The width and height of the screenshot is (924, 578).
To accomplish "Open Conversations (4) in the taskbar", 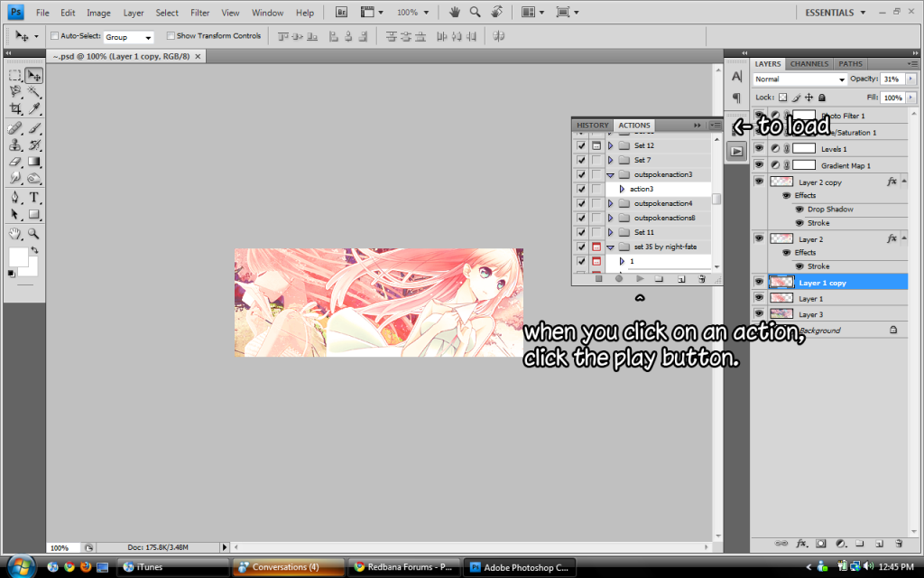I will [x=288, y=567].
